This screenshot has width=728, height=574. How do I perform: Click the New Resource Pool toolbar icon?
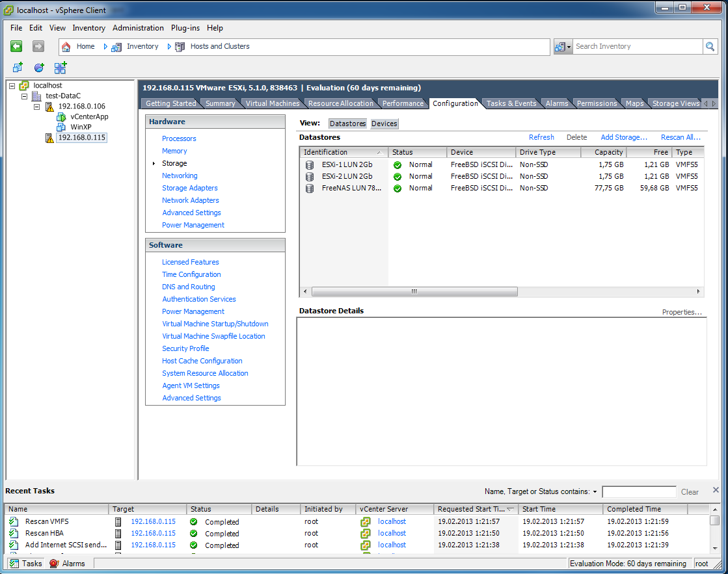[39, 68]
